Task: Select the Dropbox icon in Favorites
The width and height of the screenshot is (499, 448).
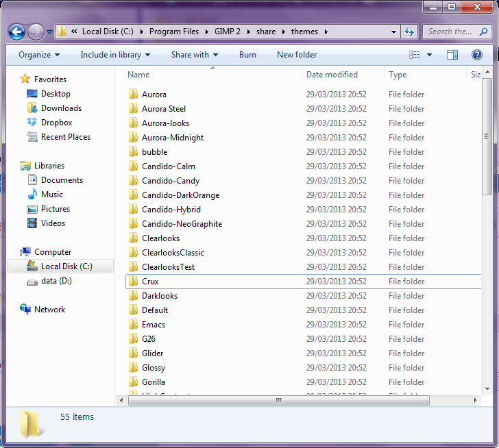Action: (x=32, y=123)
